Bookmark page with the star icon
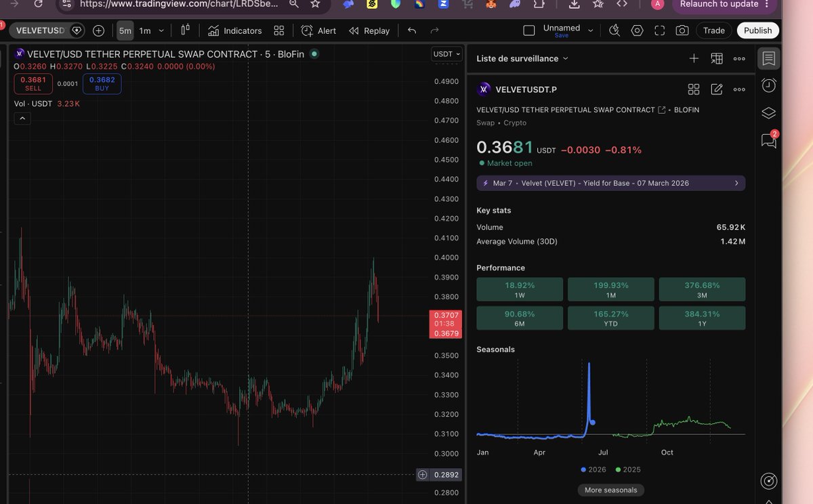 (315, 4)
